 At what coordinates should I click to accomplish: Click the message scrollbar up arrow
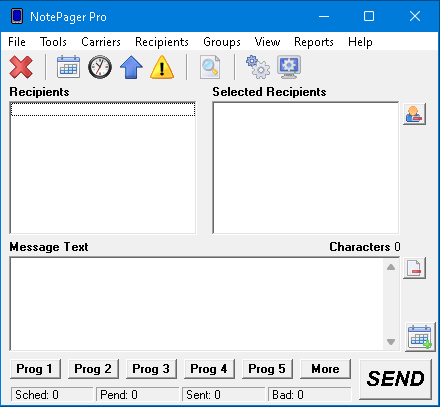point(391,267)
